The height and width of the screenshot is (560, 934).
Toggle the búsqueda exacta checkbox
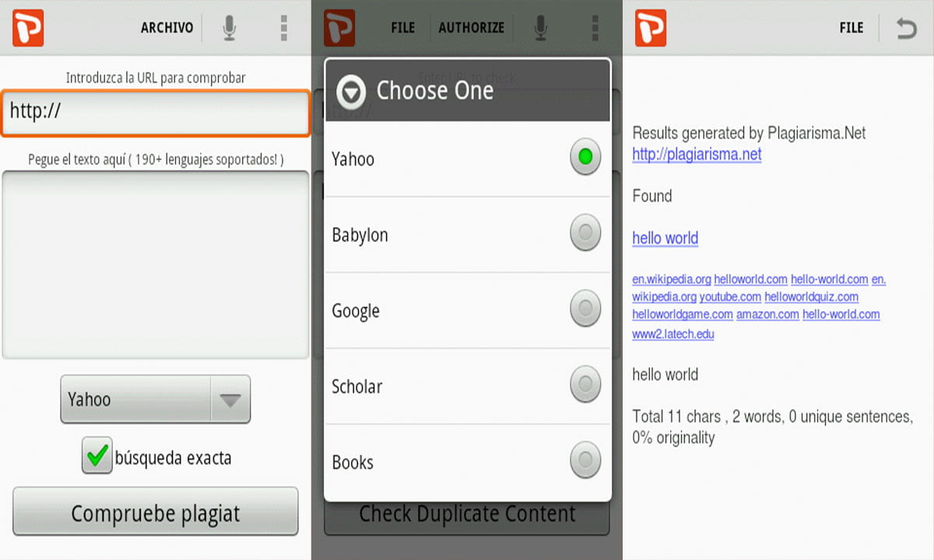tap(97, 456)
